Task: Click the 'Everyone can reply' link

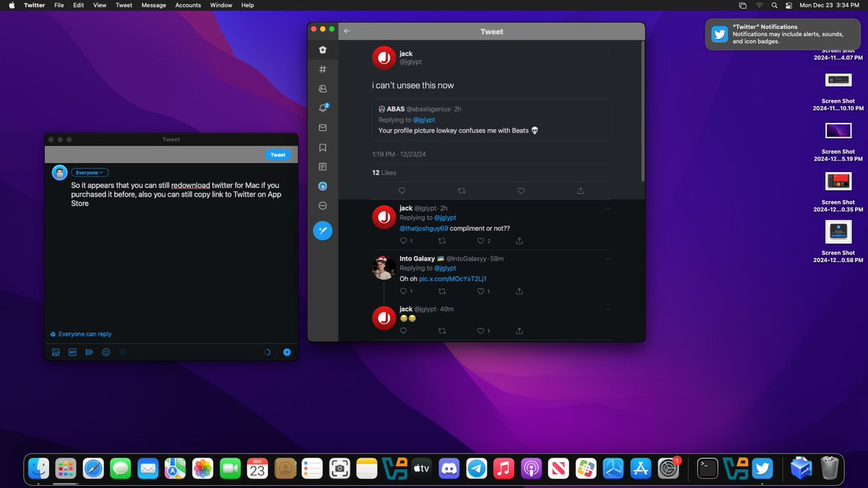Action: (x=81, y=334)
